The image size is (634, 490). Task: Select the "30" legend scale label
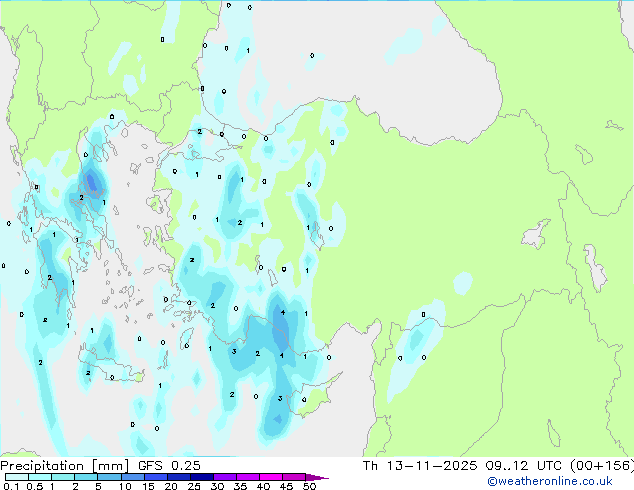coord(217,486)
